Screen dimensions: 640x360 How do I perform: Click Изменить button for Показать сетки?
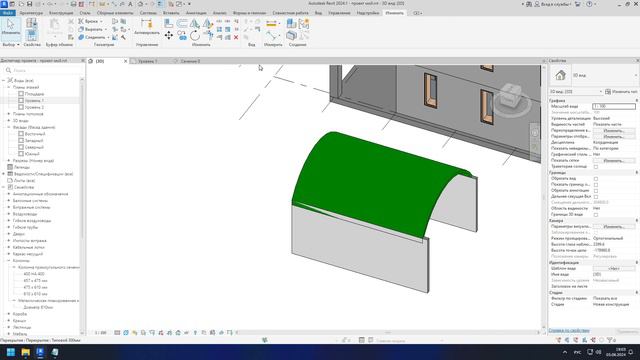[x=613, y=160]
